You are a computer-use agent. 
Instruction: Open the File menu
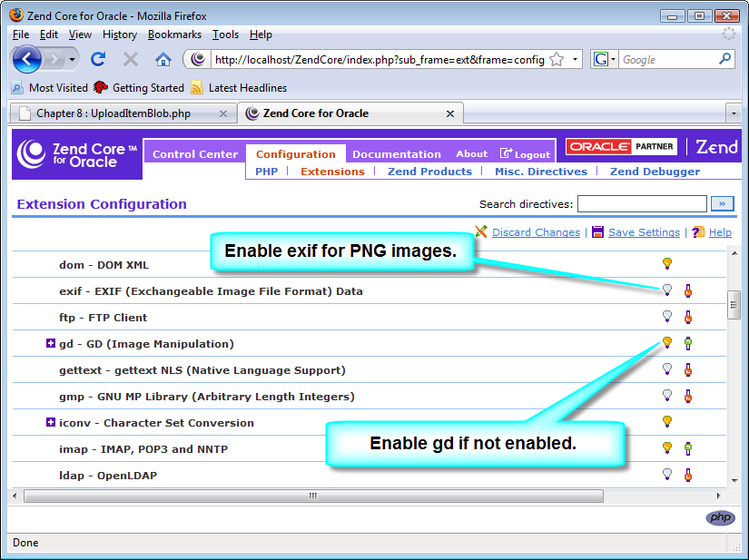pos(21,34)
